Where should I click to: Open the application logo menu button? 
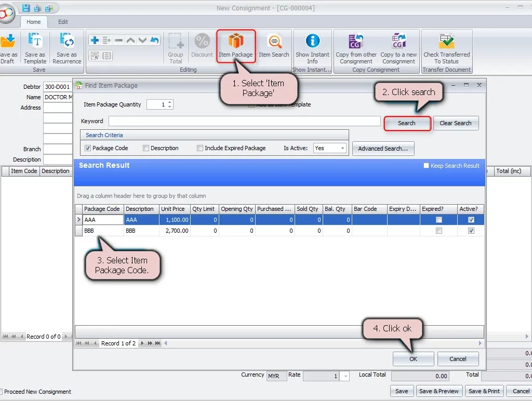6,12
